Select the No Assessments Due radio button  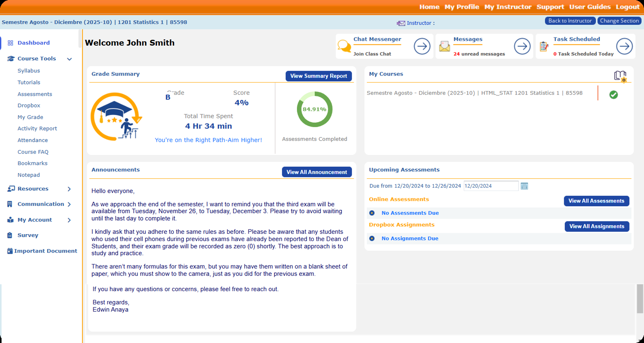pyautogui.click(x=372, y=213)
